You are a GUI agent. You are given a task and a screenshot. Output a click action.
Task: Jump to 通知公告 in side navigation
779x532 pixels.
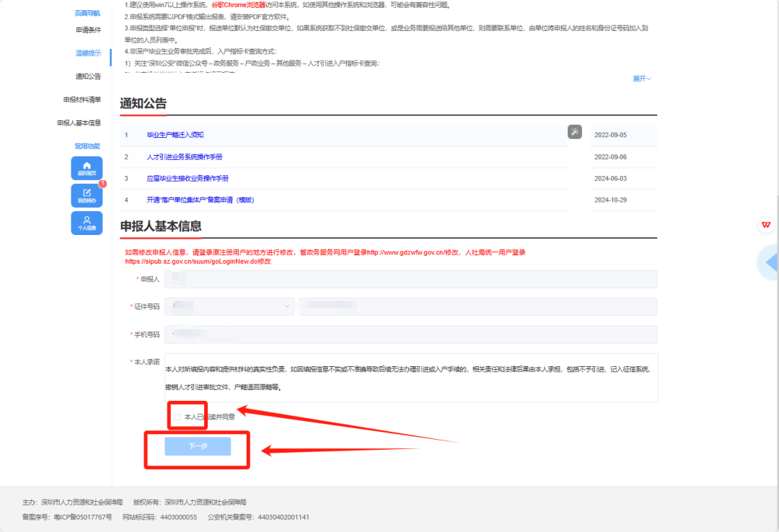click(x=88, y=76)
